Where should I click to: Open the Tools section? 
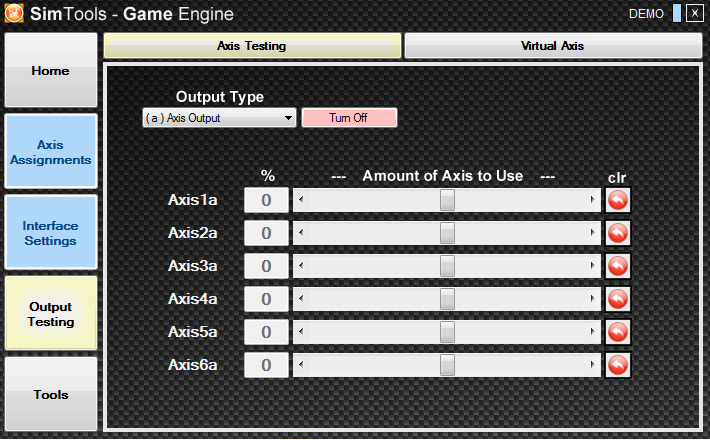coord(51,394)
